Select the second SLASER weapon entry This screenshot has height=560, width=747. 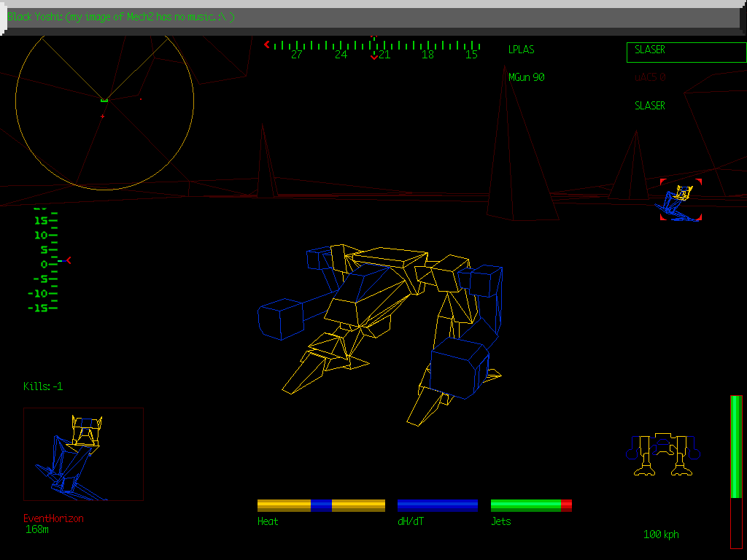point(649,105)
